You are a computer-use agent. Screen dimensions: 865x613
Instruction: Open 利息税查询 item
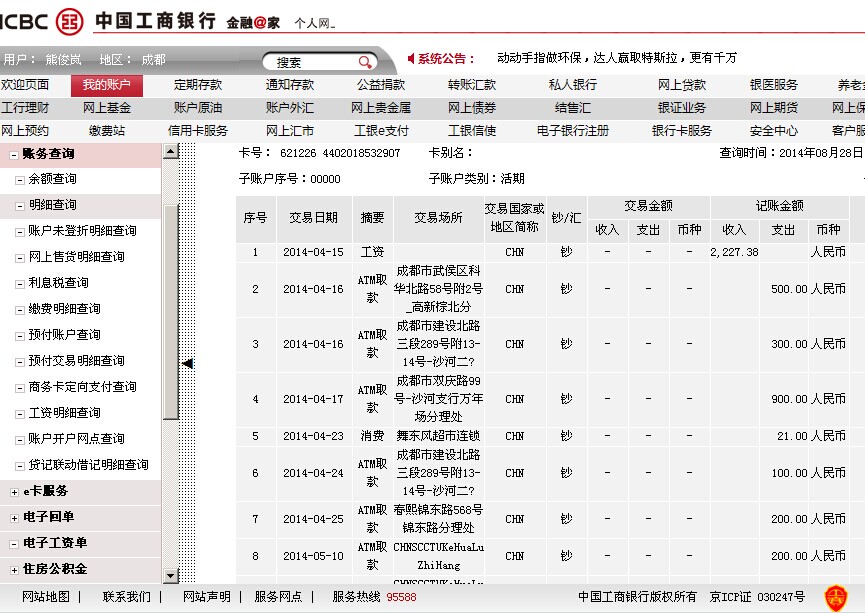tap(58, 282)
